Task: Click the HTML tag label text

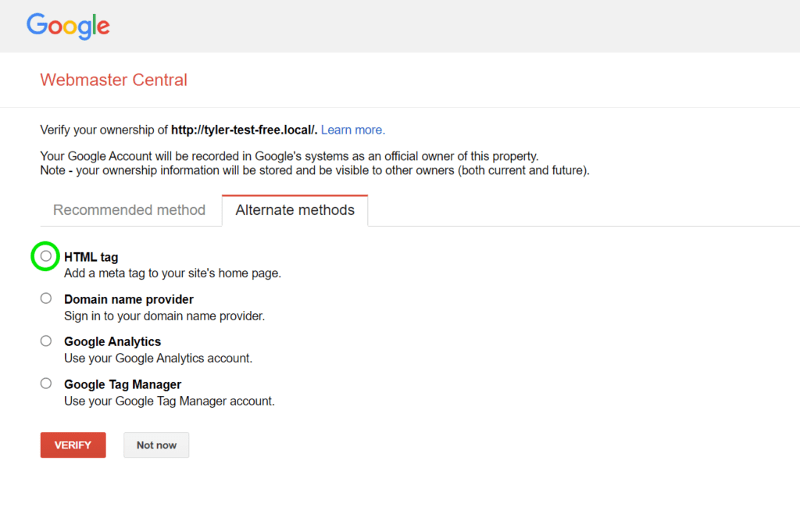Action: [91, 257]
